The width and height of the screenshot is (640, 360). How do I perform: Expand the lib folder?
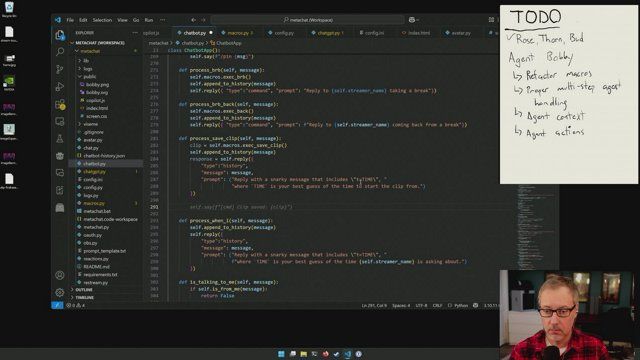(86, 60)
